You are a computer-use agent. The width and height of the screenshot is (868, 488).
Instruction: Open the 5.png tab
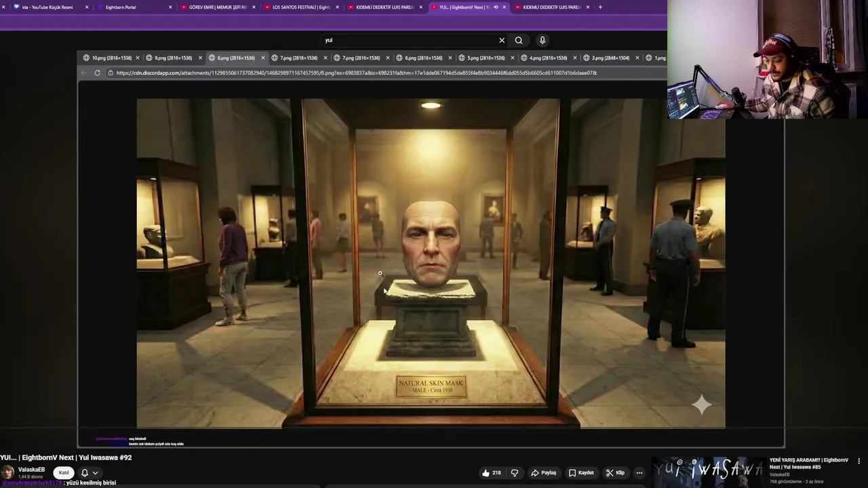click(486, 58)
